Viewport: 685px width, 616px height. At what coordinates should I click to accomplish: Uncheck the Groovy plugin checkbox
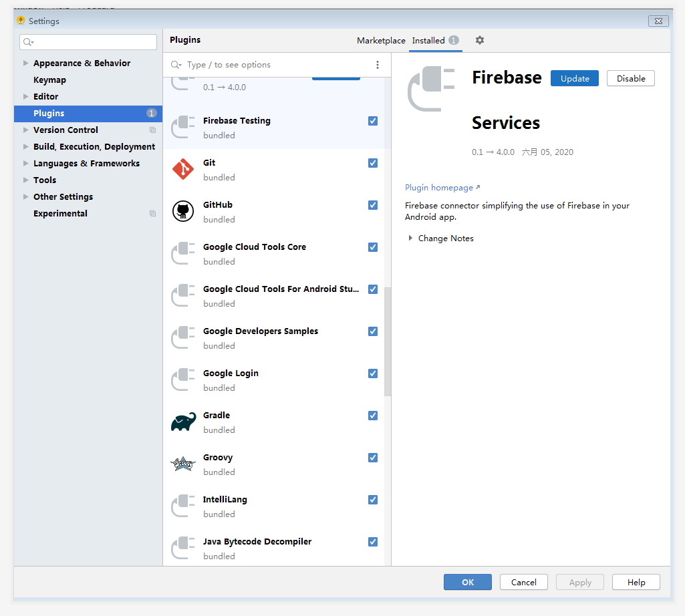373,458
